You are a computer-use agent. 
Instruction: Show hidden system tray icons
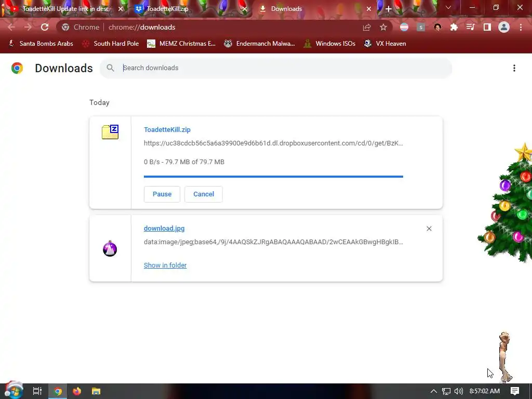434,391
